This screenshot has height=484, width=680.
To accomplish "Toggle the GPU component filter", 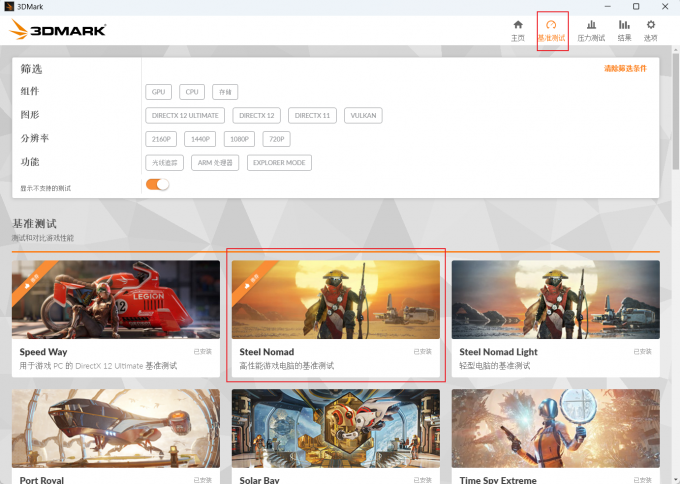I will [x=158, y=92].
